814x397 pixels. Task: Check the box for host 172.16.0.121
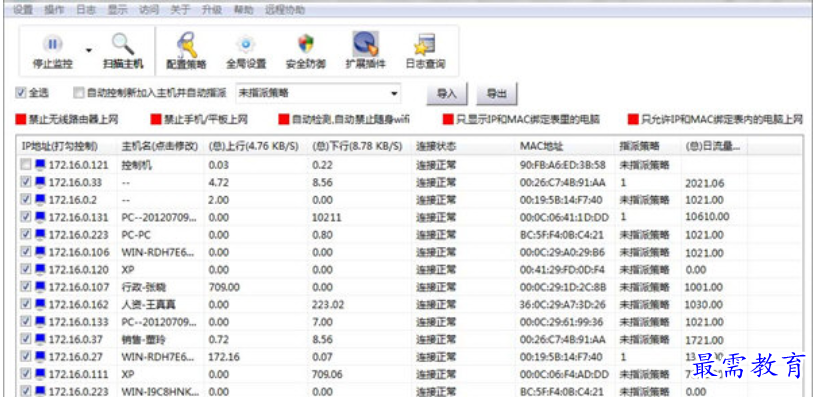coord(26,165)
